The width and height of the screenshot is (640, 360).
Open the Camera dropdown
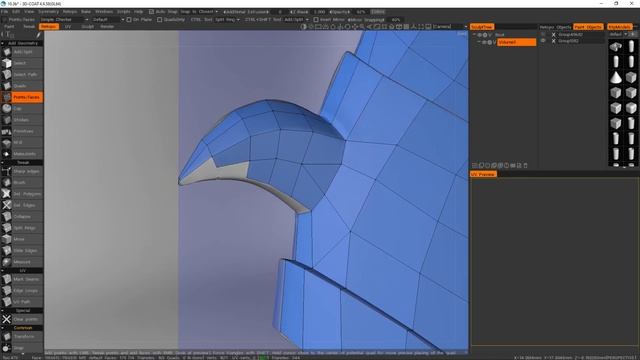tap(449, 27)
